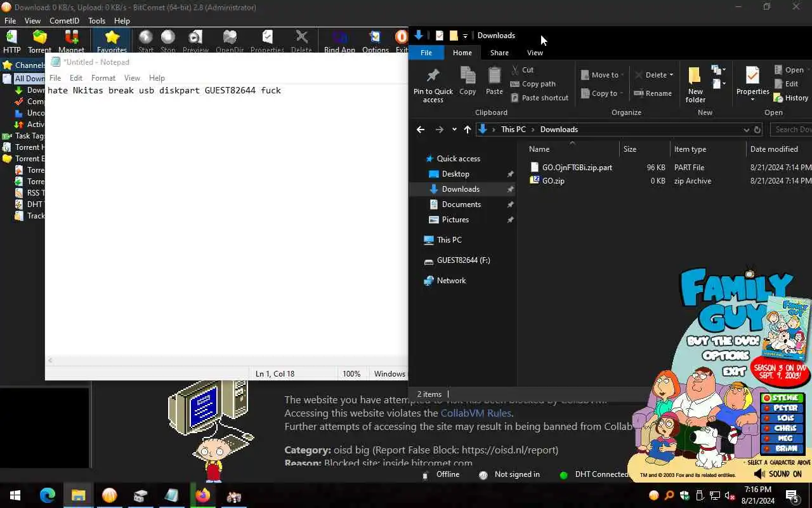The width and height of the screenshot is (812, 508).
Task: Open the recent locations dropdown next to Forward
Action: click(454, 130)
